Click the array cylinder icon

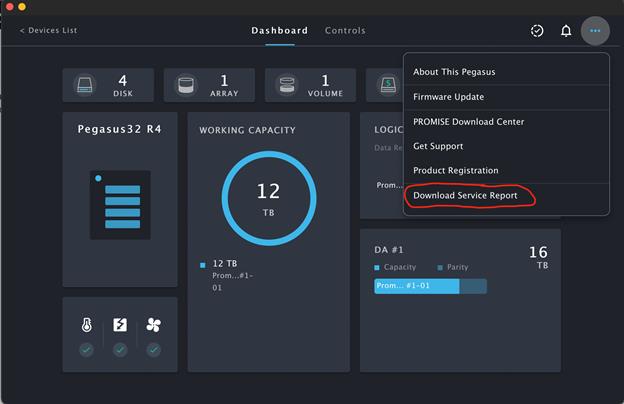[186, 85]
